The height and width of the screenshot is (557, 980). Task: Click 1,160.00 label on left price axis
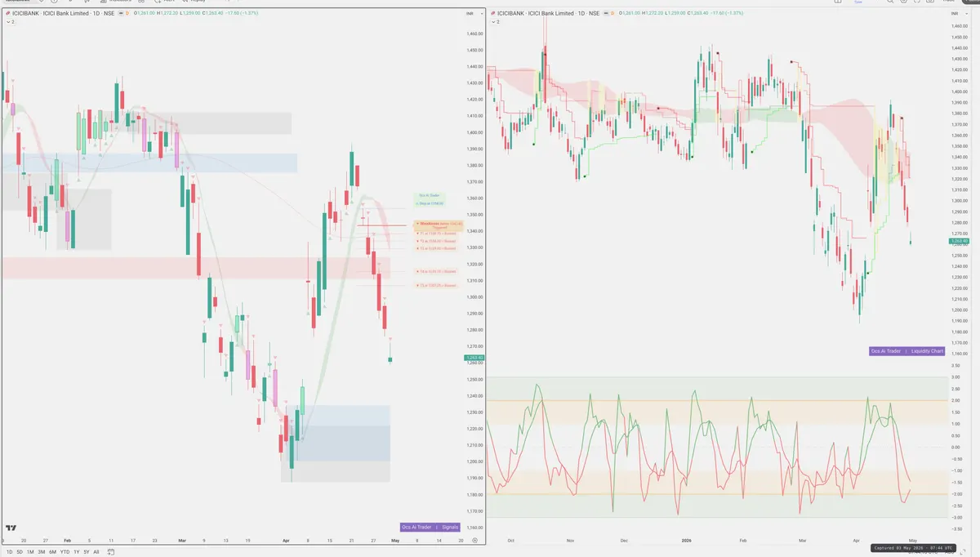[x=474, y=528]
